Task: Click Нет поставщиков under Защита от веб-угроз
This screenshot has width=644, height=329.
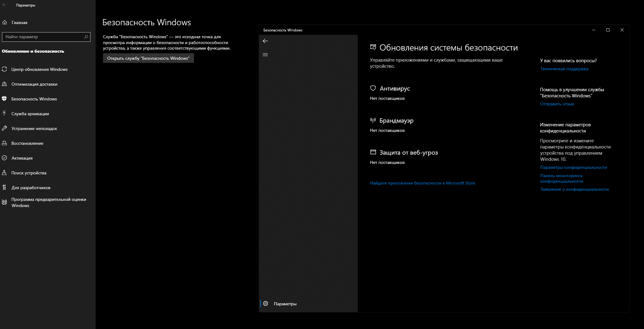Action: [387, 163]
